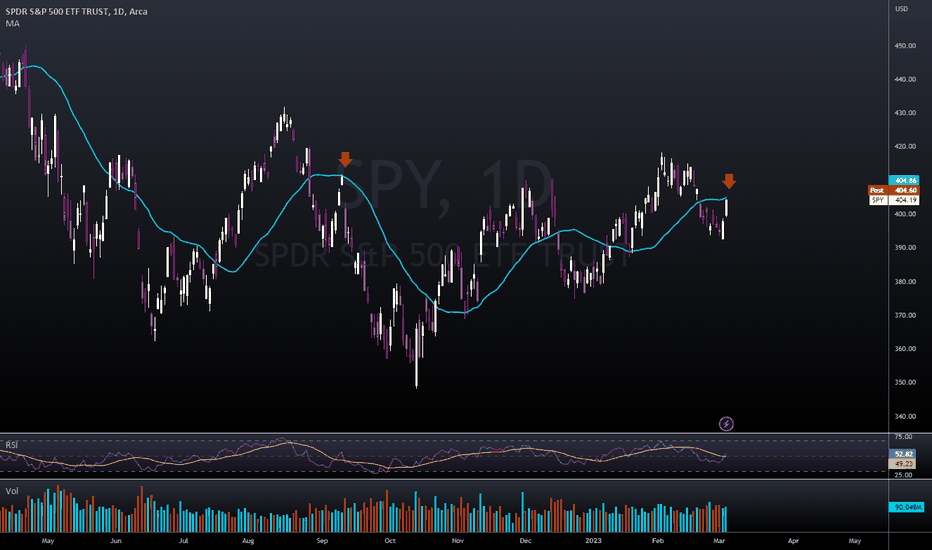Click the Dec label on time axis
This screenshot has width=932, height=550.
(525, 540)
